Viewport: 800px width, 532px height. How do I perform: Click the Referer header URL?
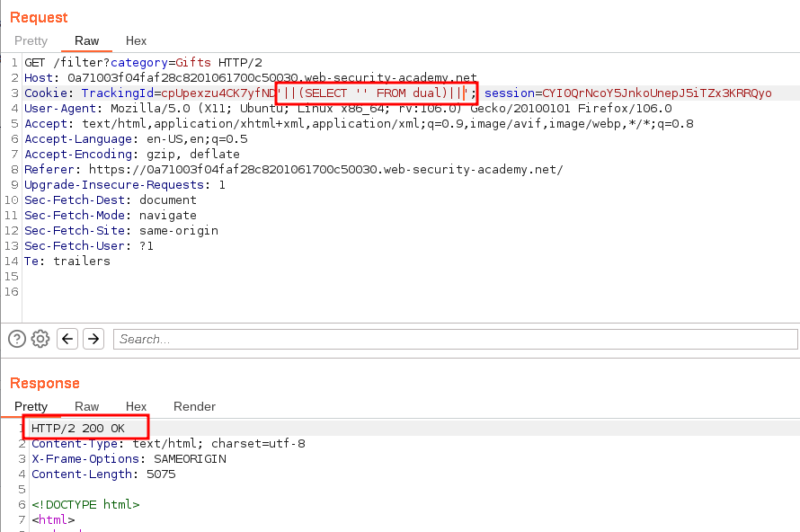pyautogui.click(x=326, y=170)
